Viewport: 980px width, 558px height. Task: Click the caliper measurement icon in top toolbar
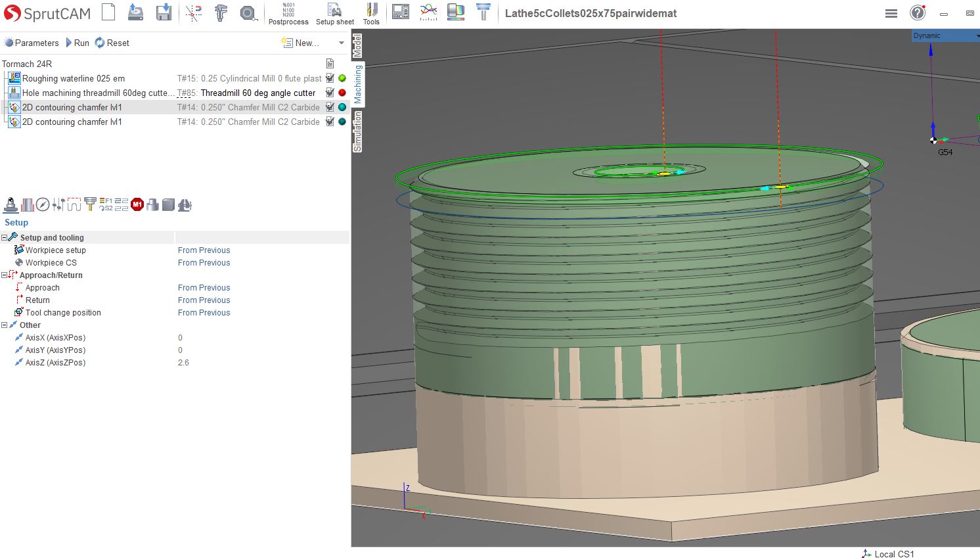tap(221, 12)
